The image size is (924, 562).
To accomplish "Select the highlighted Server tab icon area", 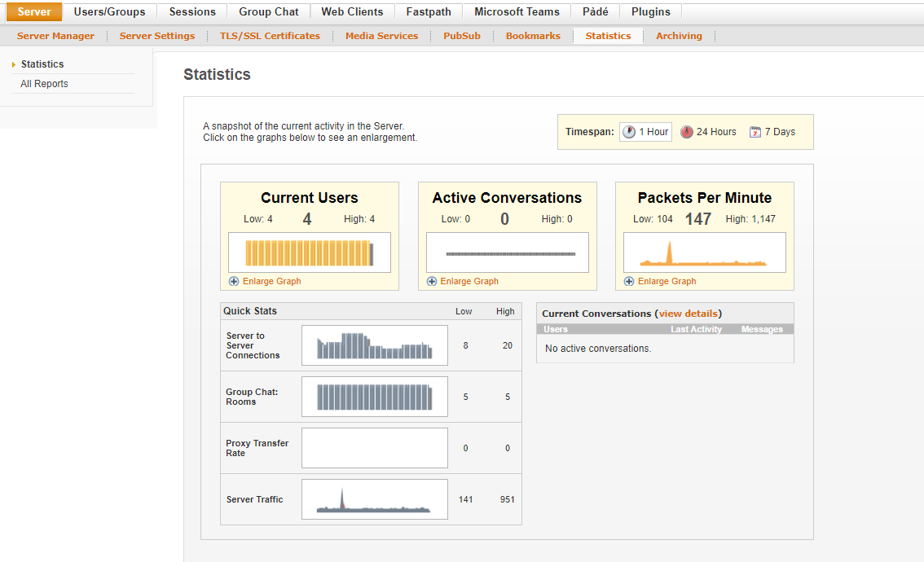I will click(33, 11).
